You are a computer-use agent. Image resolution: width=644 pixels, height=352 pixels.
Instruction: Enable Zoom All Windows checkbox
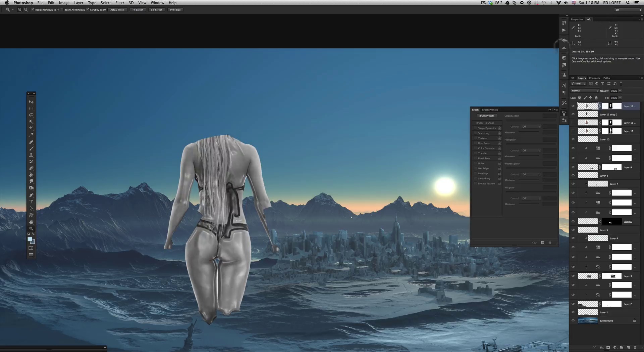pyautogui.click(x=62, y=10)
